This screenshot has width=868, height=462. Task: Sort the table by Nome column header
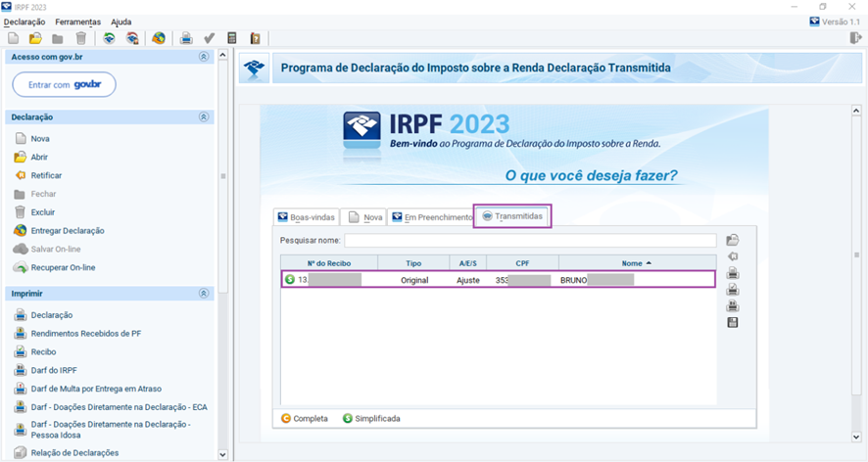[x=637, y=263]
